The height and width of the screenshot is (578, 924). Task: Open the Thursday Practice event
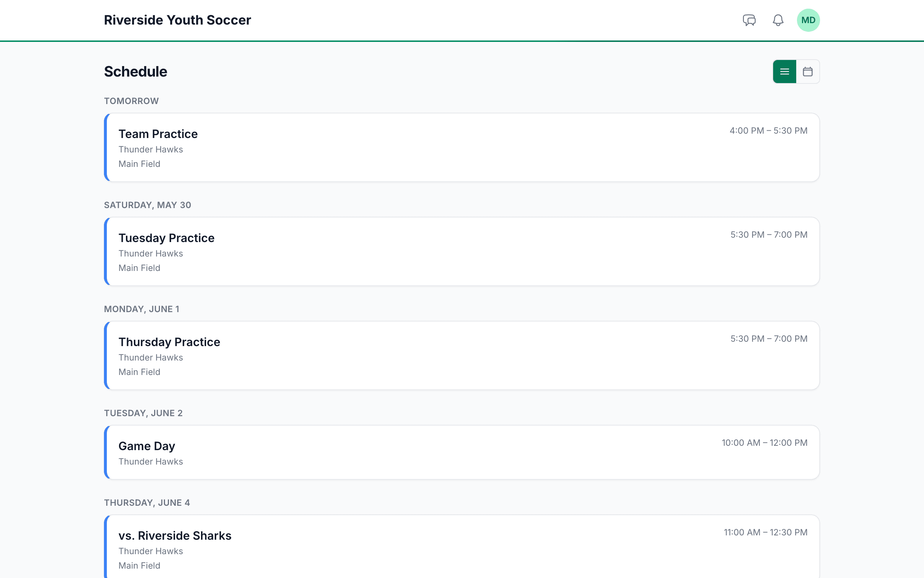coord(462,355)
